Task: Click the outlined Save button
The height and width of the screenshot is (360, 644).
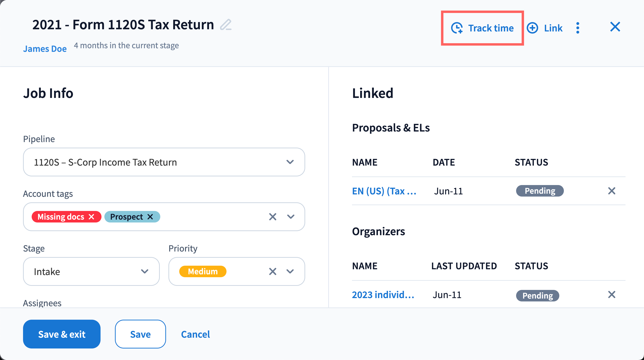Action: (140, 334)
